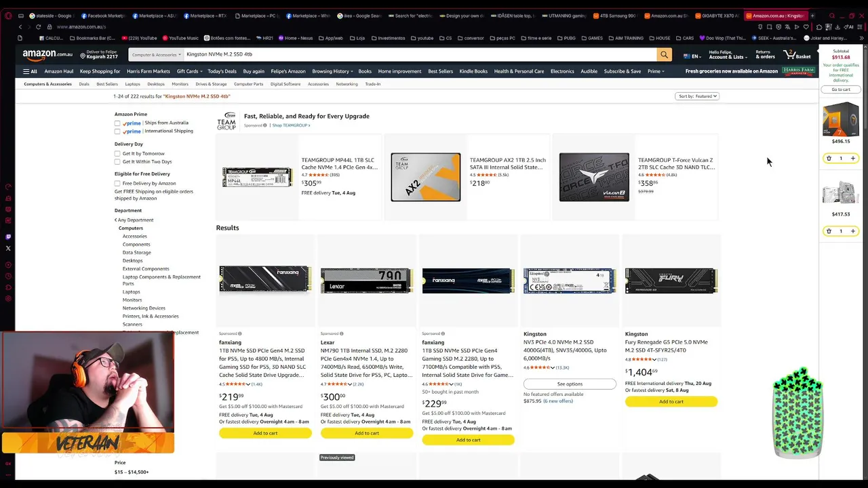Go to the Amazon.com.au logo home

[x=47, y=54]
